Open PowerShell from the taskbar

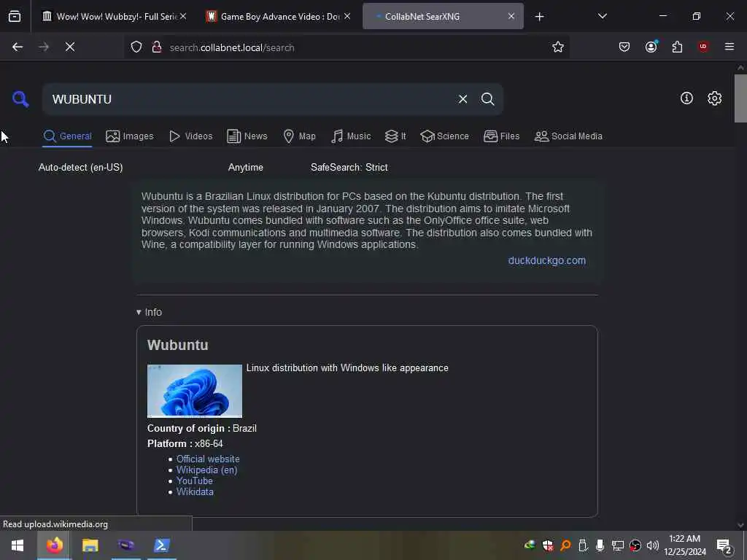161,545
